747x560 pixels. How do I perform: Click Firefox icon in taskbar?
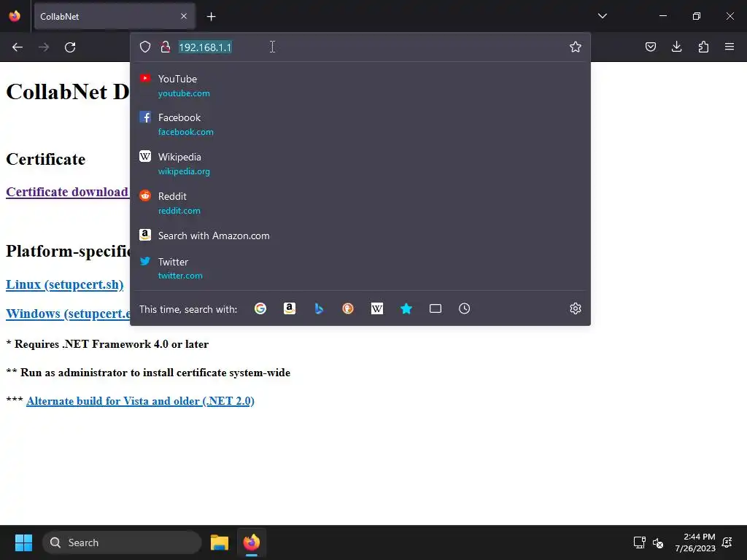pyautogui.click(x=252, y=542)
